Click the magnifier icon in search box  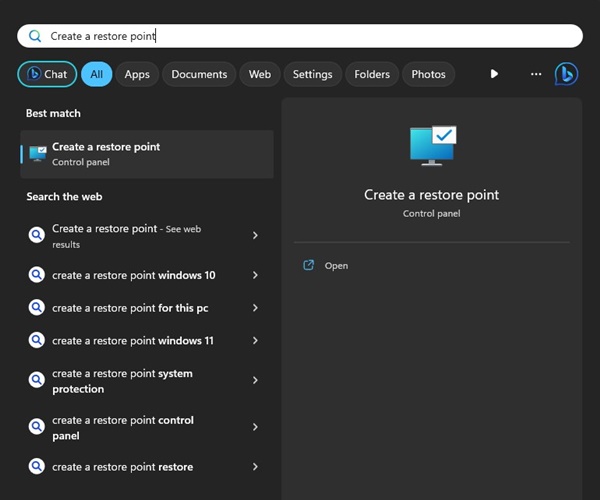pyautogui.click(x=35, y=36)
